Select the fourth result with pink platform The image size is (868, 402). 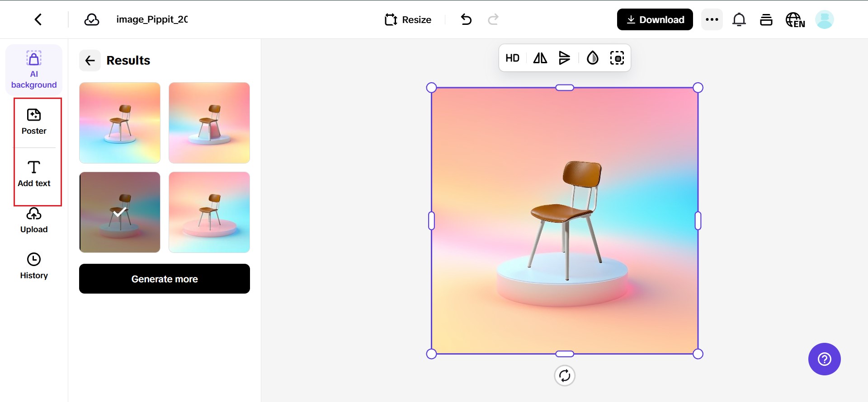(x=209, y=212)
